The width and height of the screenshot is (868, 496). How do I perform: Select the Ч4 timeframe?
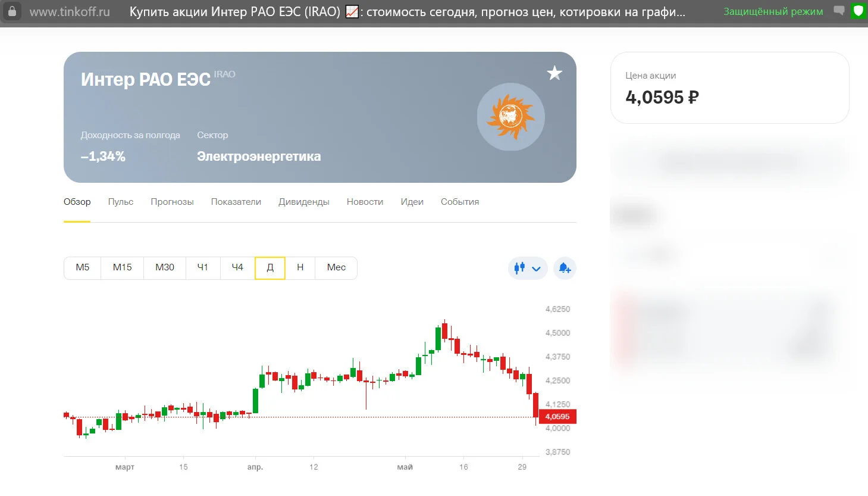237,268
